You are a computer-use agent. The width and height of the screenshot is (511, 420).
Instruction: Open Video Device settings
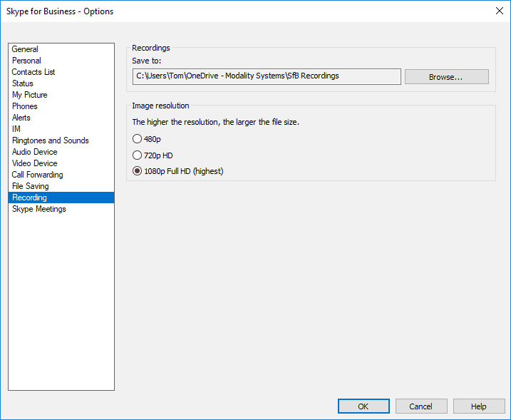(34, 163)
